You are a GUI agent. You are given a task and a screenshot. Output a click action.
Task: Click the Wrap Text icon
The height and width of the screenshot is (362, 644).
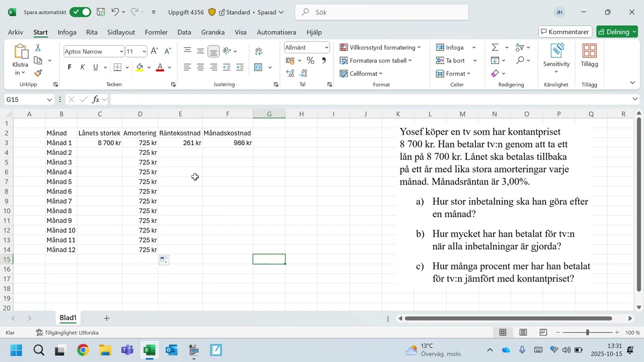pyautogui.click(x=259, y=51)
